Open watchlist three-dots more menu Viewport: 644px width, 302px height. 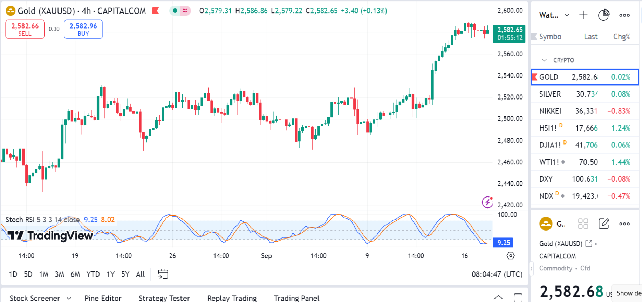point(624,15)
